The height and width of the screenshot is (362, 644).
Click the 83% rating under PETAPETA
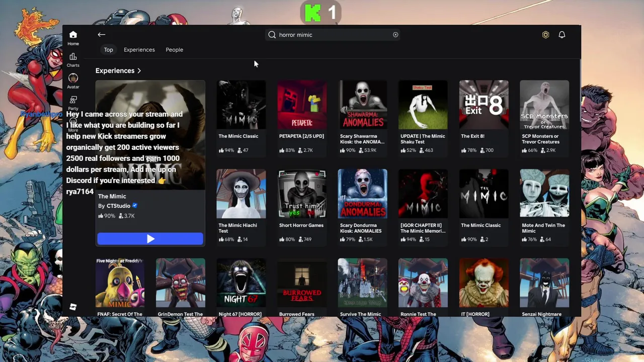pos(287,150)
